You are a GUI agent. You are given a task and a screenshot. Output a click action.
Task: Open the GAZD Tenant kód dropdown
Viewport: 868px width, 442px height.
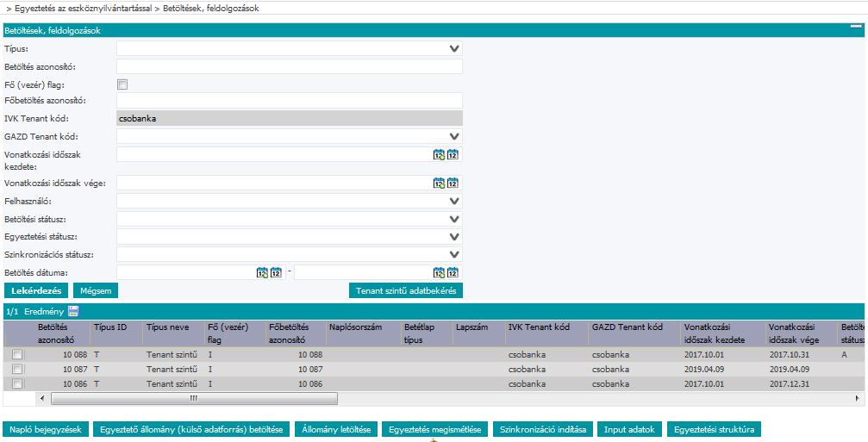point(454,136)
